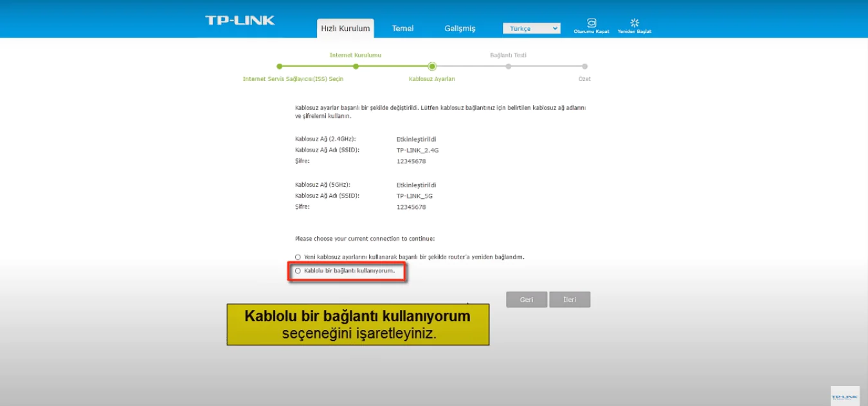Image resolution: width=868 pixels, height=406 pixels.
Task: Click the 5GHz password value 12345678
Action: pos(411,207)
